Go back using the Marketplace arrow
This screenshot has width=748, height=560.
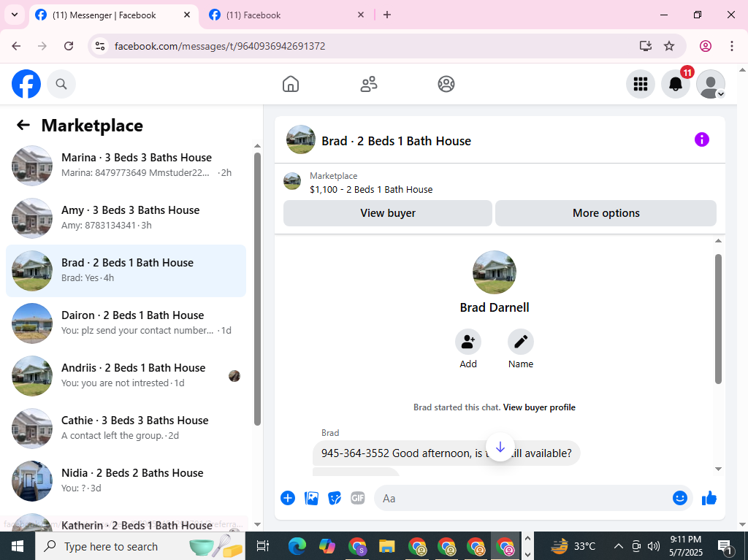point(23,126)
